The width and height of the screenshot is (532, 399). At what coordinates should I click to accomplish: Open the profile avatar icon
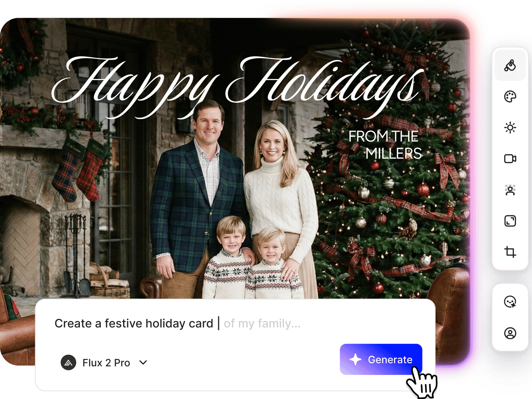coord(510,333)
